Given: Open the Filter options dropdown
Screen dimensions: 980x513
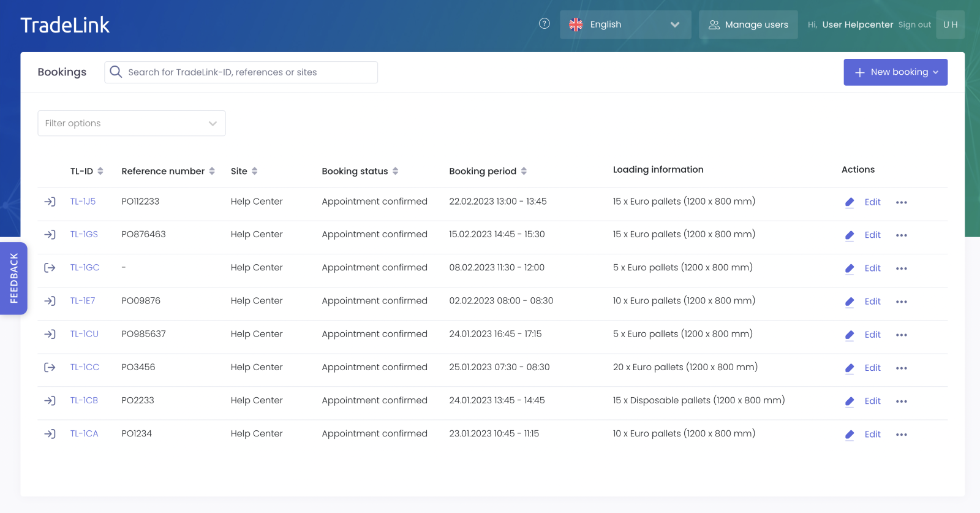Looking at the screenshot, I should [132, 123].
